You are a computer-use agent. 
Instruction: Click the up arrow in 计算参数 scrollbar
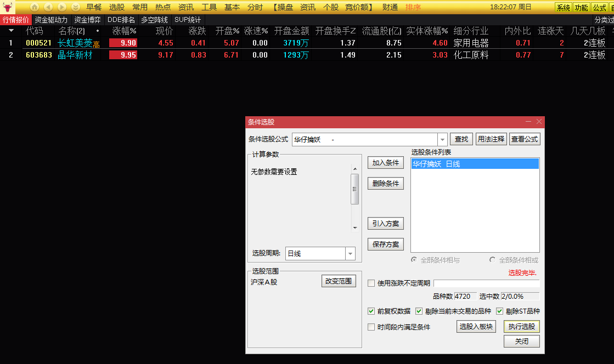click(354, 169)
